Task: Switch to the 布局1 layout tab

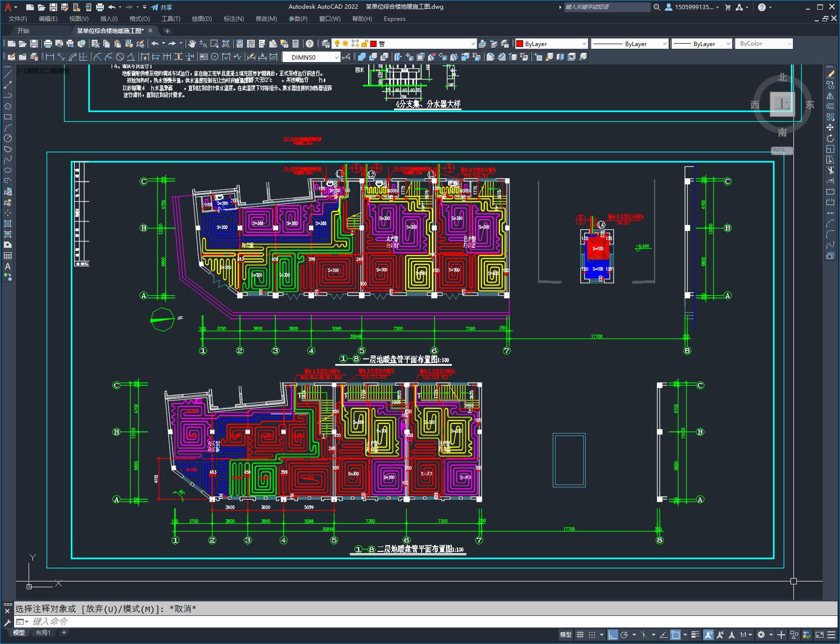Action: (43, 632)
